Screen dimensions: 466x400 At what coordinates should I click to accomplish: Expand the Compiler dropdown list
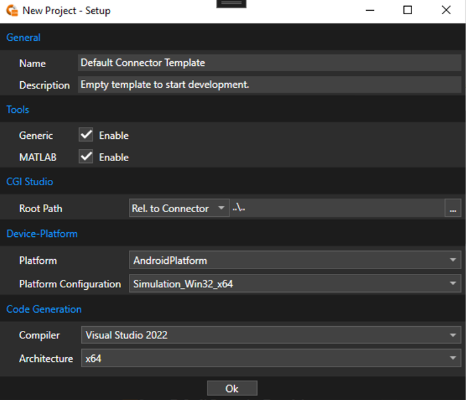tap(271, 335)
